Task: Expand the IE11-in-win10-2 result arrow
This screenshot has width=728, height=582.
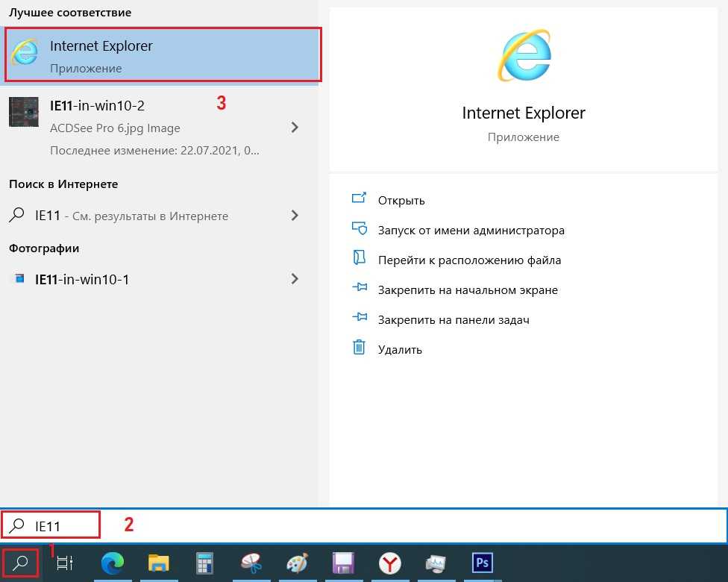Action: click(x=295, y=128)
